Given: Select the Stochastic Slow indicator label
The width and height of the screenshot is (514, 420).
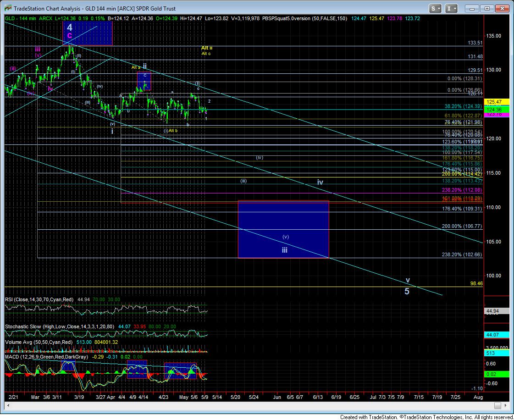Looking at the screenshot, I should [x=60, y=326].
